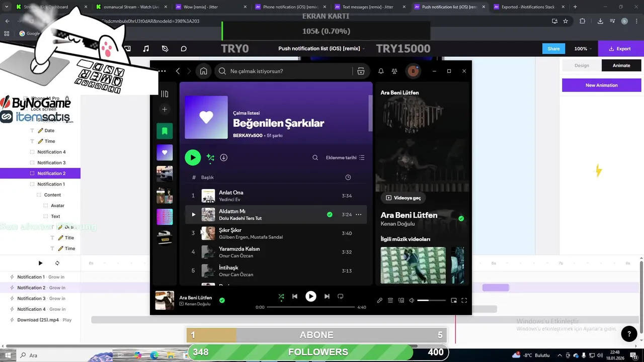Open Windows Start menu
Image resolution: width=644 pixels, height=362 pixels.
pyautogui.click(x=8, y=355)
